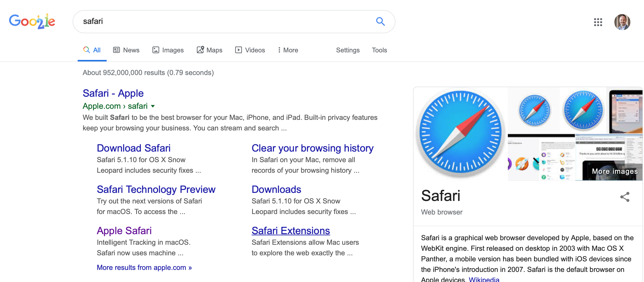Share the Safari knowledge panel
The width and height of the screenshot is (644, 282).
tap(625, 197)
